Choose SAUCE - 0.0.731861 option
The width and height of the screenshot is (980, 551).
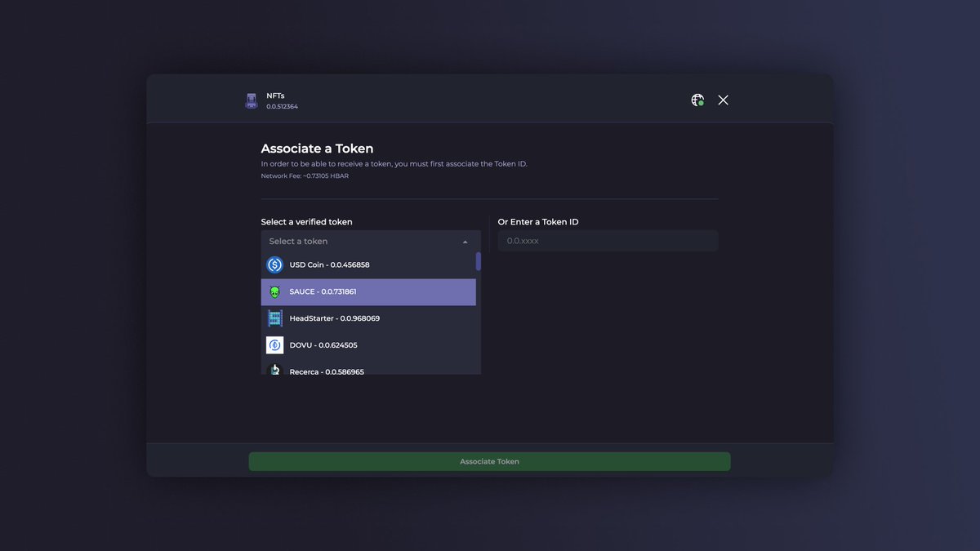coord(368,292)
